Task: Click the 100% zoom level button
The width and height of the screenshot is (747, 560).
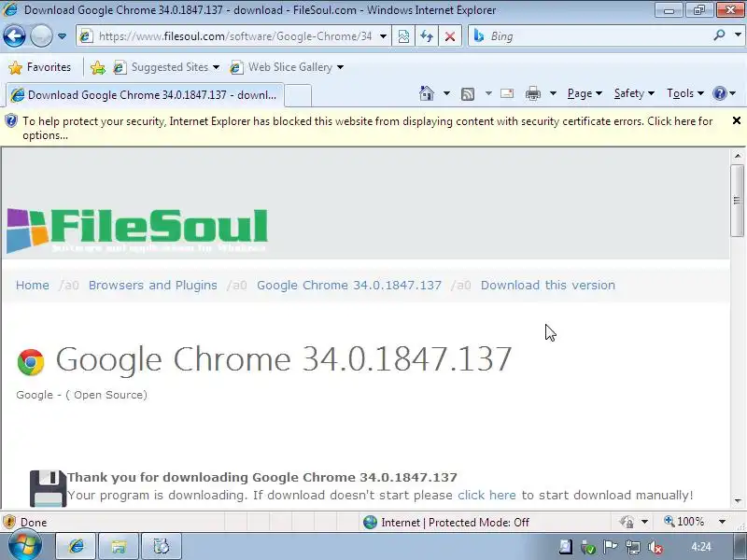Action: tap(684, 522)
